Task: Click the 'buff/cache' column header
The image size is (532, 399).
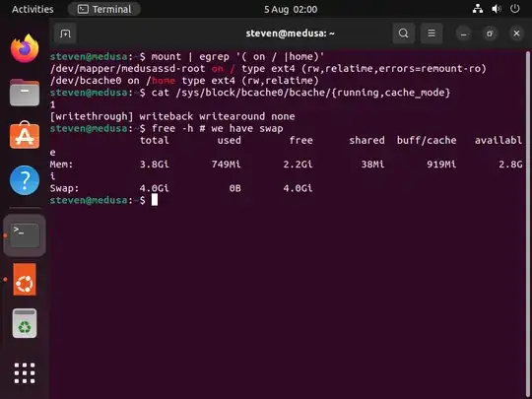Action: click(427, 140)
